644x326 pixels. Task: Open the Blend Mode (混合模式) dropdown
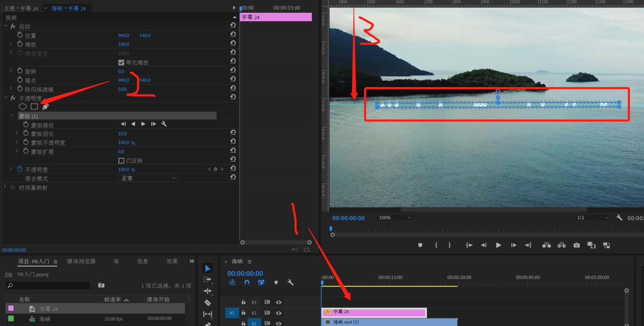[x=148, y=178]
